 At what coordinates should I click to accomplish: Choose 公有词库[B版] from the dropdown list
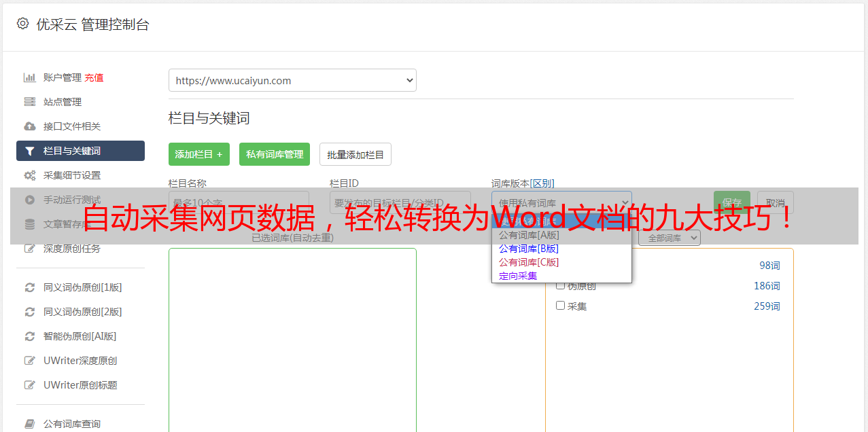point(529,249)
